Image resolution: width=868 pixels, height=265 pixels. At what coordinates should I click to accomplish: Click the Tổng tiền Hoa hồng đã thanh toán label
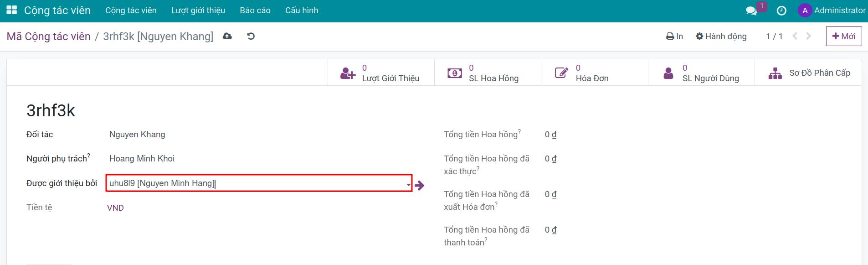(x=487, y=236)
